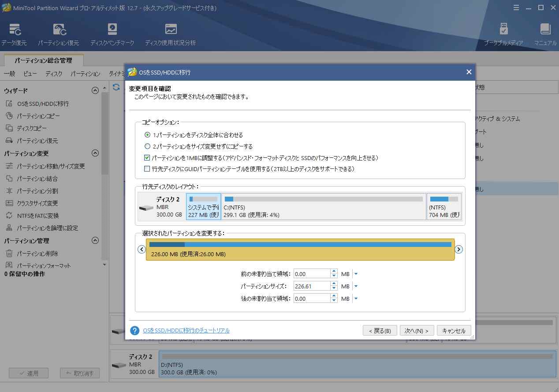Disable the パーティションを1MBに調整する checkbox
Image resolution: width=559 pixels, height=392 pixels.
(146, 157)
